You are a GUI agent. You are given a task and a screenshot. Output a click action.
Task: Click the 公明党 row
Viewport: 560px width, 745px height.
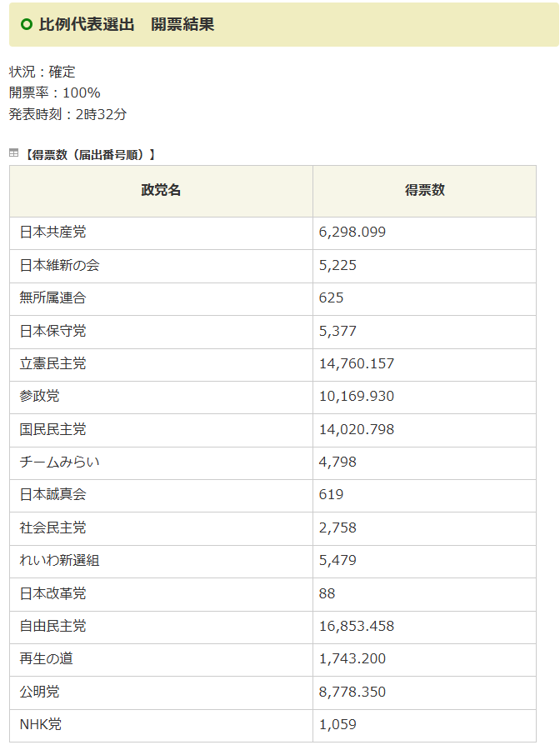tap(272, 692)
